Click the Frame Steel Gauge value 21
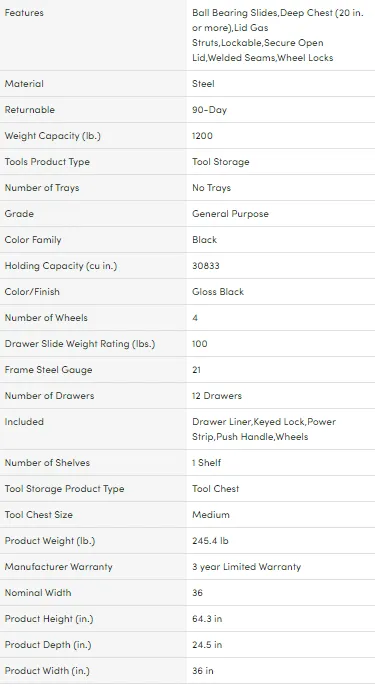 tap(196, 370)
